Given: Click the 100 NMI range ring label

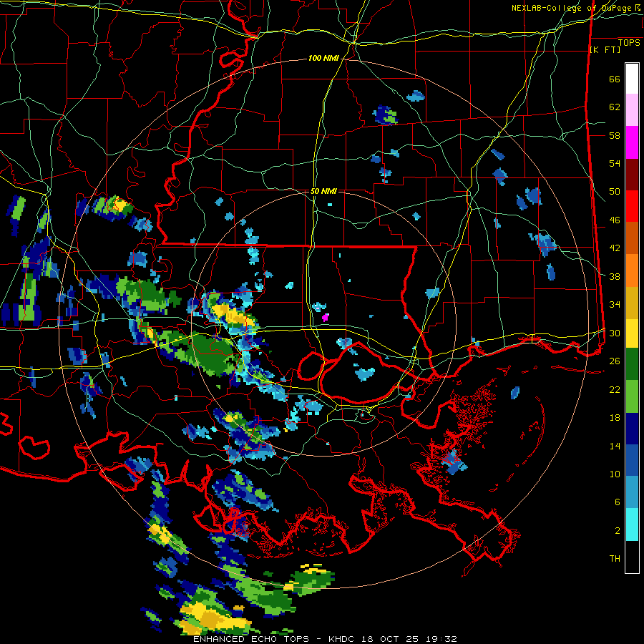Looking at the screenshot, I should (x=323, y=59).
